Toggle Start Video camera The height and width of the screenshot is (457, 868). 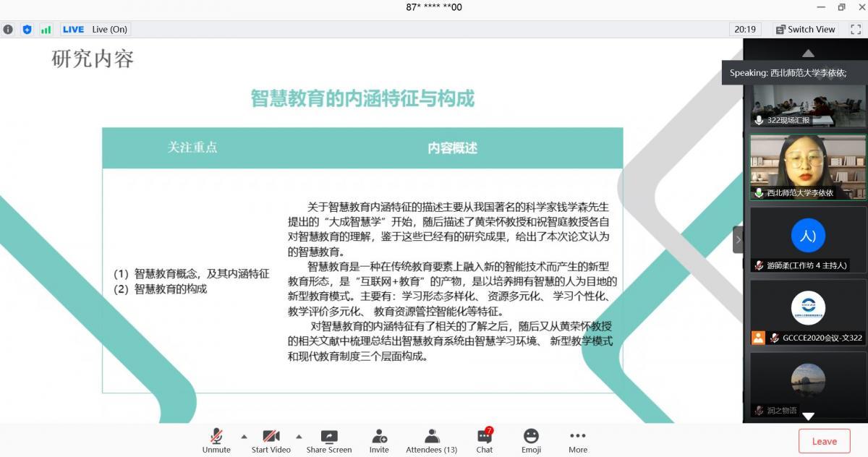(271, 440)
